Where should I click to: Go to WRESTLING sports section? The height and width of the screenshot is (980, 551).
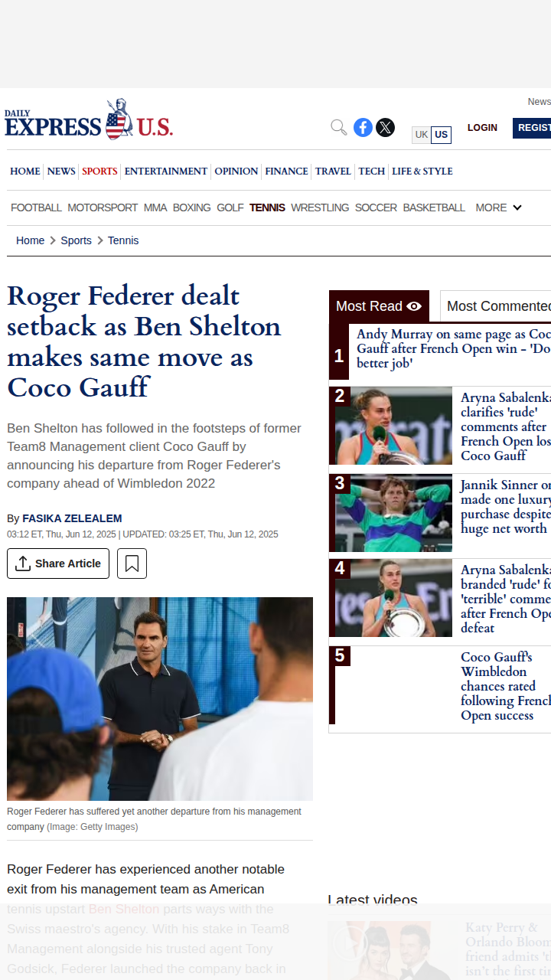(320, 207)
